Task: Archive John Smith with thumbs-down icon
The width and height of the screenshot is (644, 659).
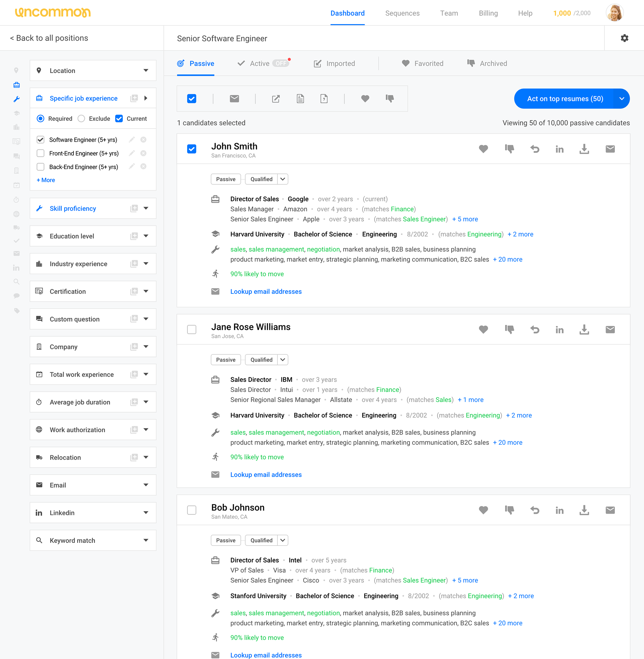Action: (x=509, y=149)
